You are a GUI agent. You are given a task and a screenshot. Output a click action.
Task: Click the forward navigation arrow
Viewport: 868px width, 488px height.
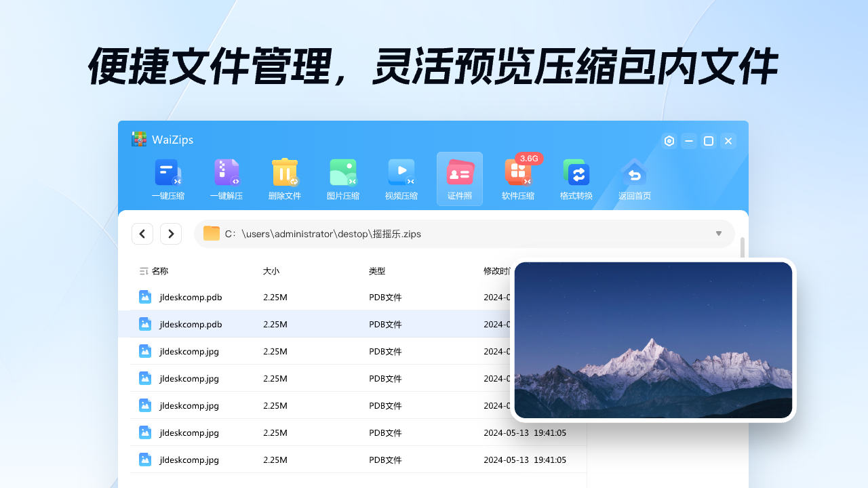pyautogui.click(x=171, y=233)
